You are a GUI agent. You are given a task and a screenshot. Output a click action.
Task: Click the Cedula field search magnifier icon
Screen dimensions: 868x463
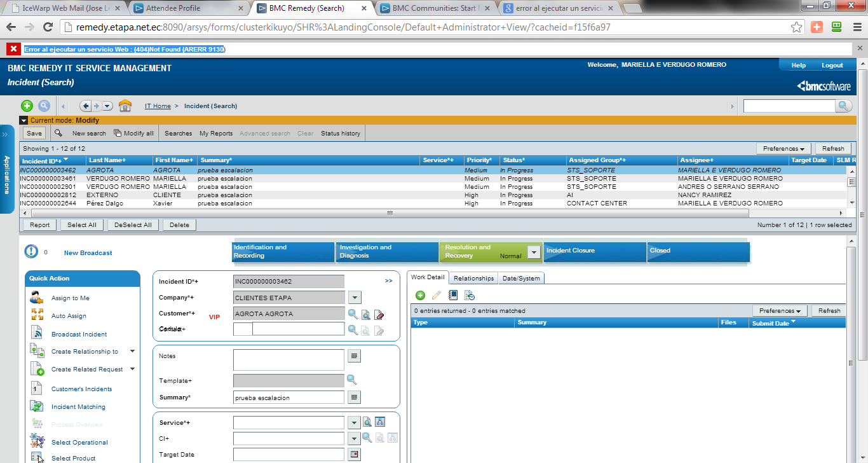click(x=353, y=329)
